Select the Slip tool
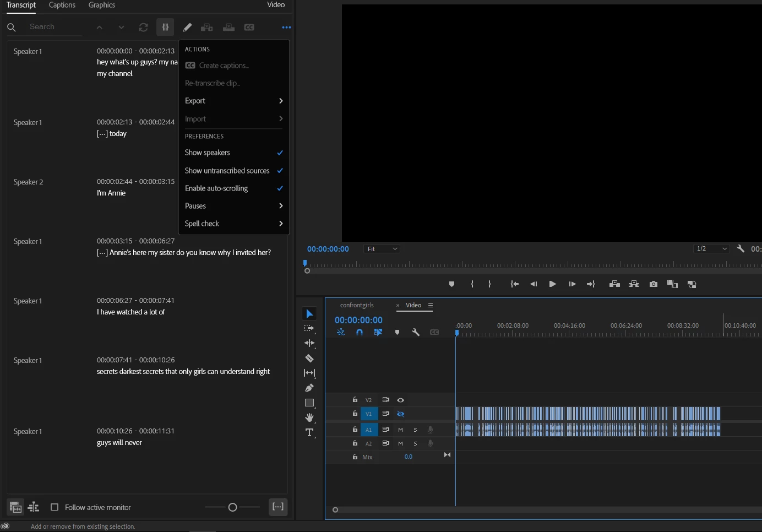 (x=309, y=373)
